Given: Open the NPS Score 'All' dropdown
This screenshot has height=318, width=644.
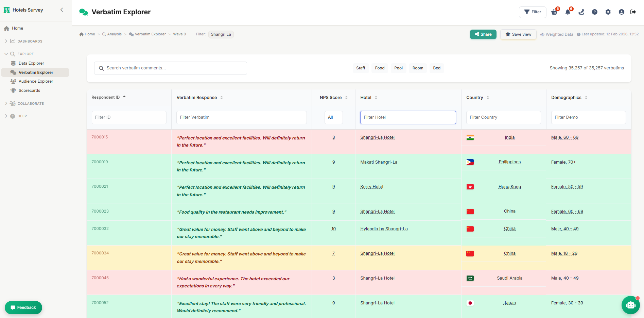Looking at the screenshot, I should click(x=333, y=117).
